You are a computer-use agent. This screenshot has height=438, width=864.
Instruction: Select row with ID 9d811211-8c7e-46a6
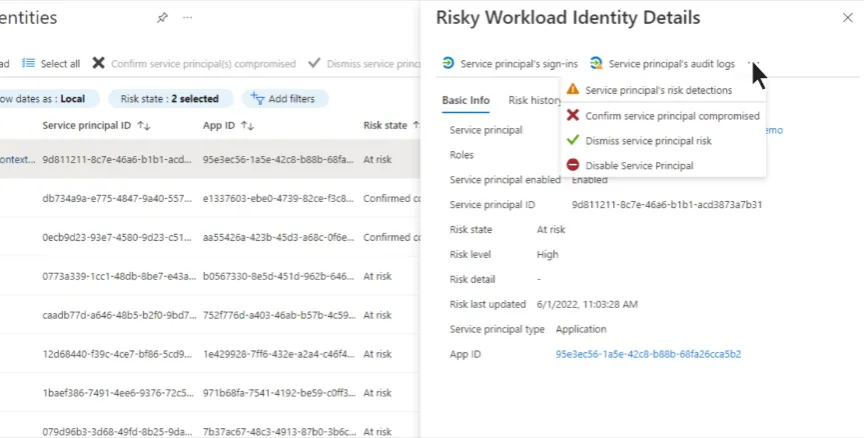[210, 159]
